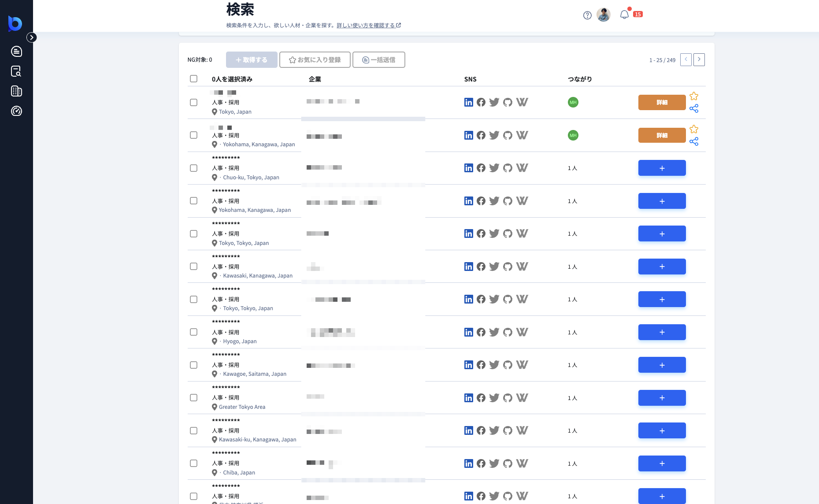The width and height of the screenshot is (819, 504).
Task: Open the 詳しい使い方を確認する help link
Action: click(x=366, y=25)
